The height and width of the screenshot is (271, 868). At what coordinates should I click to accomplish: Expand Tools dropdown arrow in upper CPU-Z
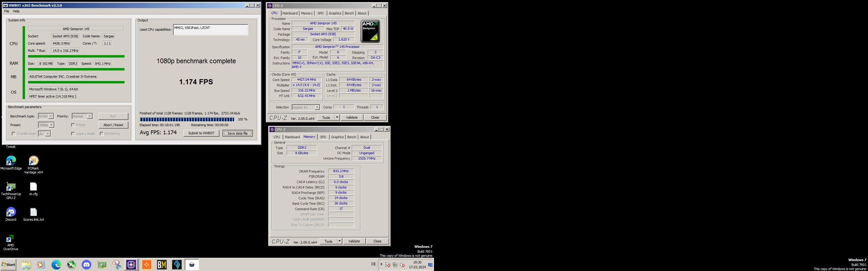coord(337,117)
